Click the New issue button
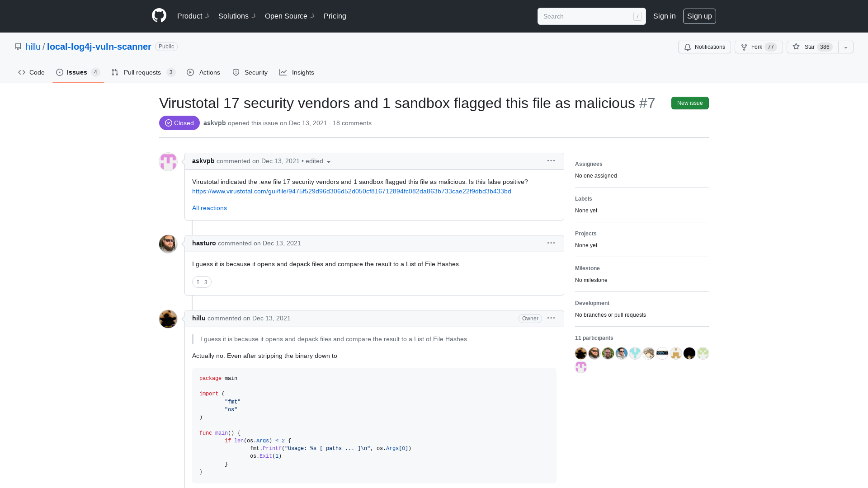This screenshot has height=488, width=868. (690, 103)
